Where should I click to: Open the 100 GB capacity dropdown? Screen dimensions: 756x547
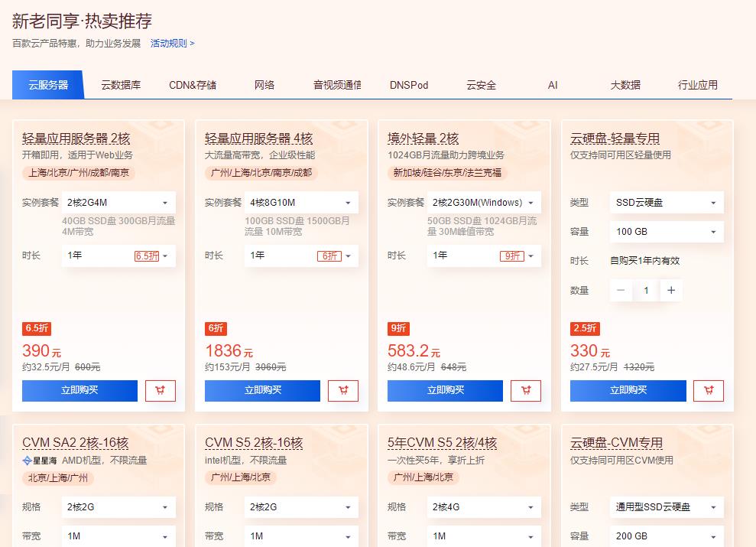coord(667,232)
